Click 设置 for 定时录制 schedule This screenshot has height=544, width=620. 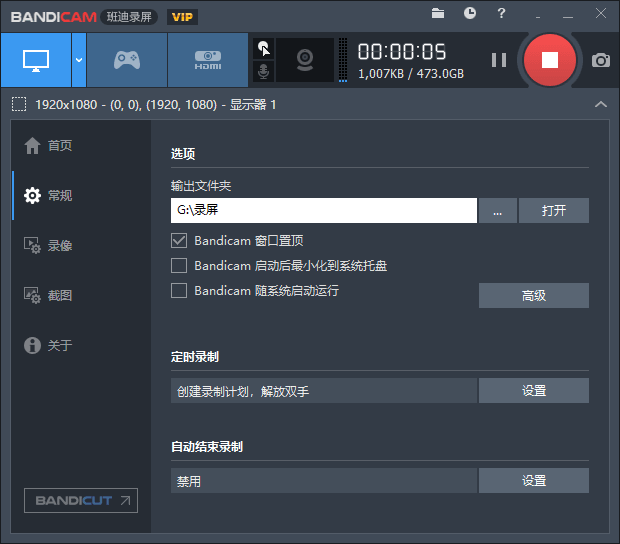click(x=534, y=391)
